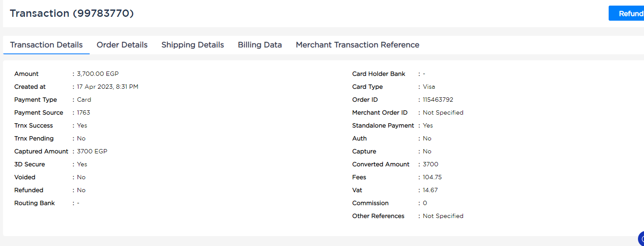Click the Standalone Payment Yes value

pyautogui.click(x=428, y=125)
